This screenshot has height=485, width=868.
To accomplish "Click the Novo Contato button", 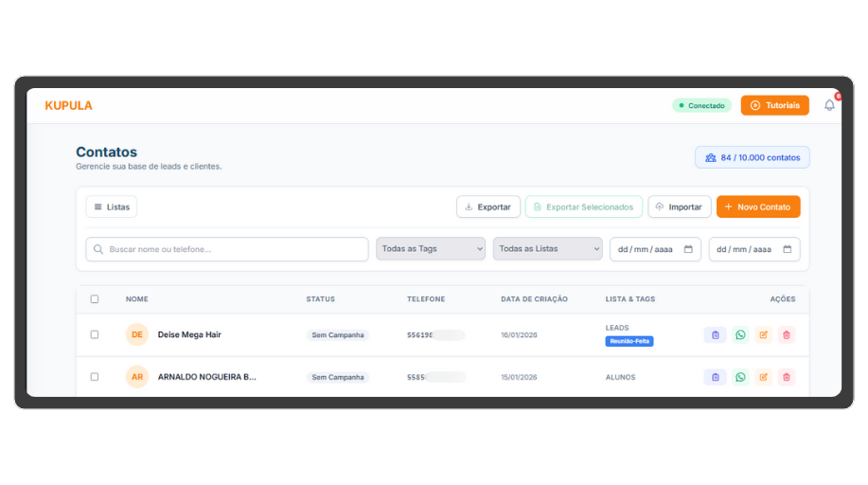I will (757, 207).
